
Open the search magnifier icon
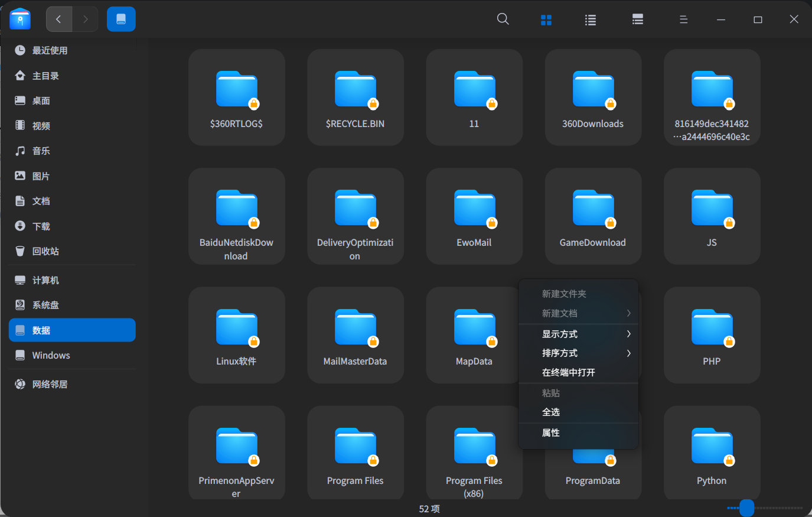[503, 19]
